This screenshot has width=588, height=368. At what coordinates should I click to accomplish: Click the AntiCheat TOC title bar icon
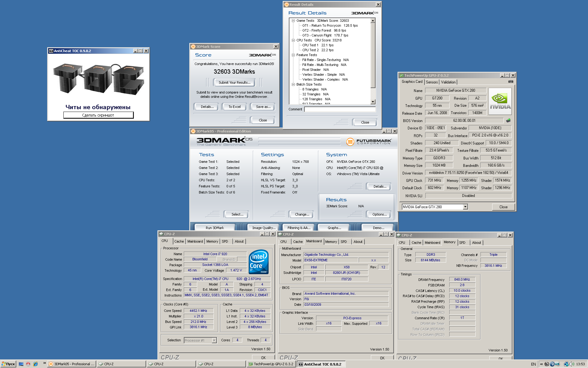[51, 51]
